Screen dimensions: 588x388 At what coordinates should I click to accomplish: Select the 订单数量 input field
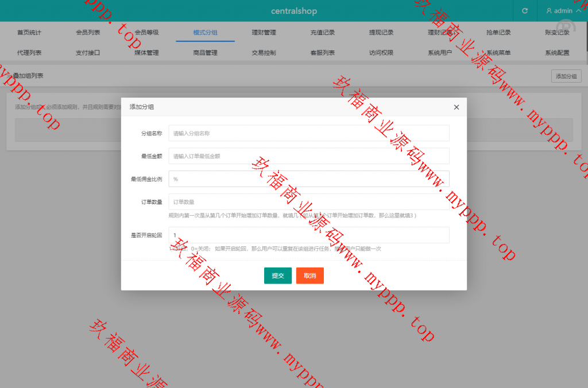coord(309,202)
